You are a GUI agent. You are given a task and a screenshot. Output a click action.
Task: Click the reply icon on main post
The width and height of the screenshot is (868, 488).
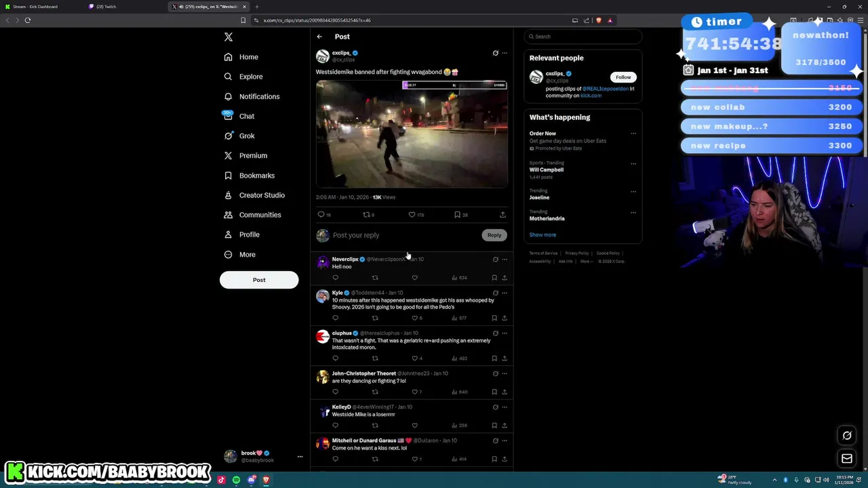pos(321,215)
